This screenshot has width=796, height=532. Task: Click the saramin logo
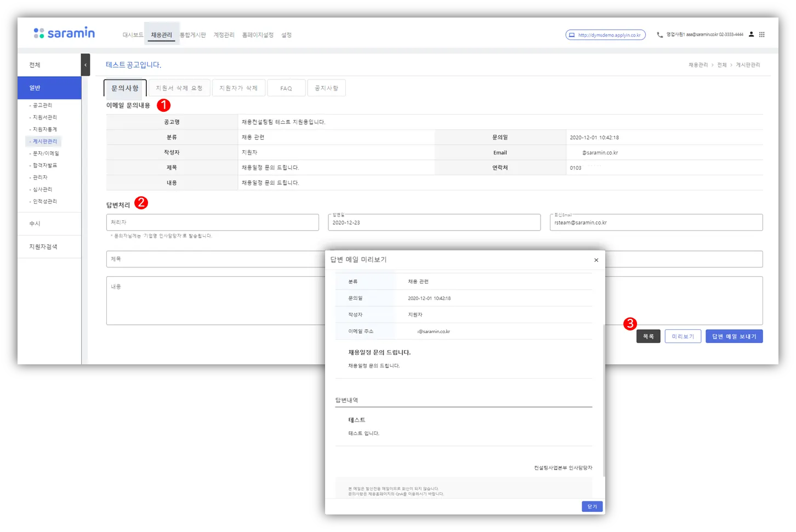(x=64, y=33)
